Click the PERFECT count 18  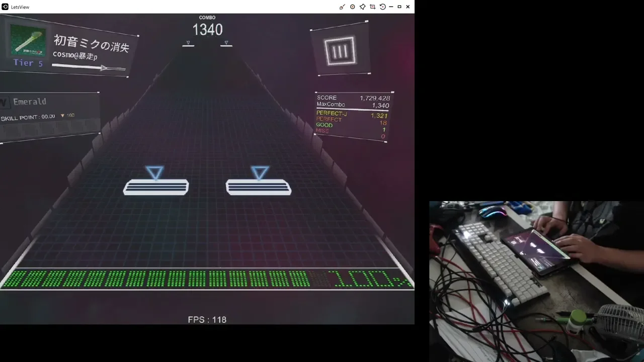tap(383, 123)
